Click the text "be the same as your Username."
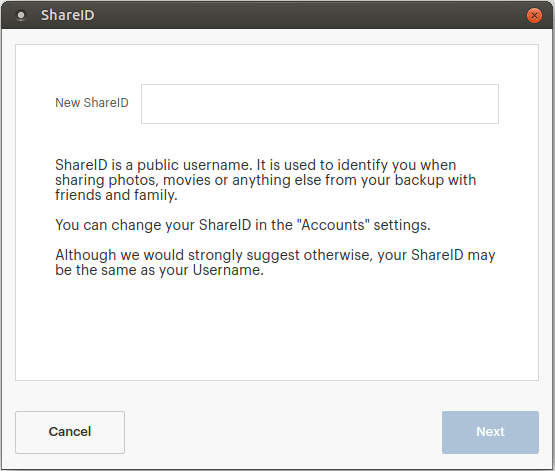The width and height of the screenshot is (555, 471). [159, 270]
